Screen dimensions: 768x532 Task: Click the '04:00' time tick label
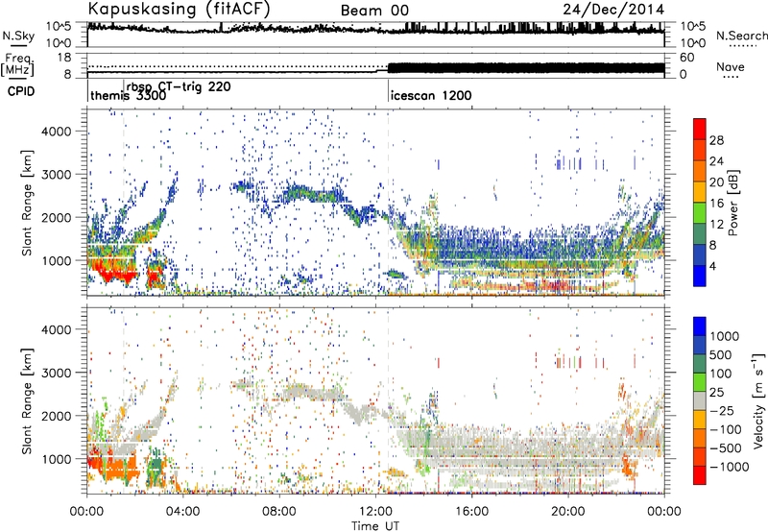pyautogui.click(x=182, y=512)
